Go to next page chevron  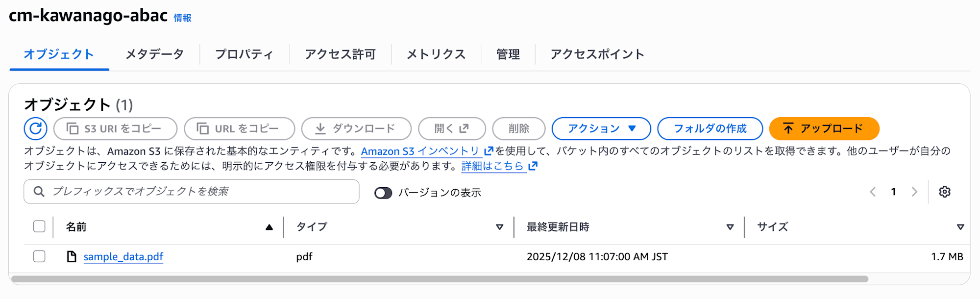click(914, 192)
